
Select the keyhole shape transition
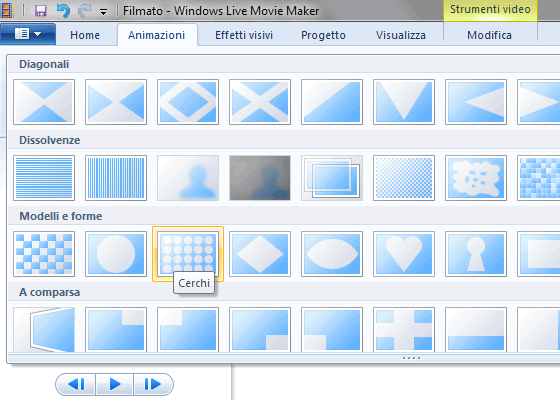pyautogui.click(x=476, y=254)
